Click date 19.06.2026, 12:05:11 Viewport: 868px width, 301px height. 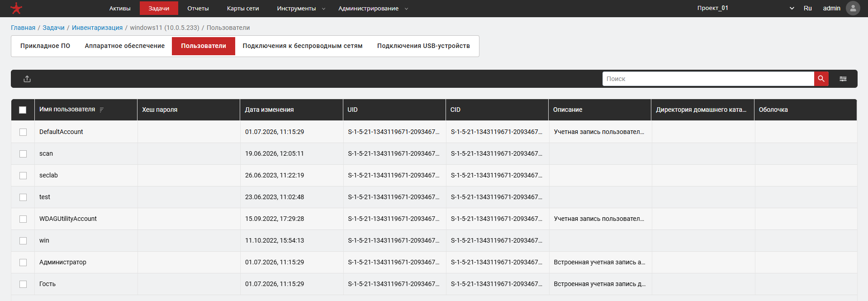tap(275, 153)
